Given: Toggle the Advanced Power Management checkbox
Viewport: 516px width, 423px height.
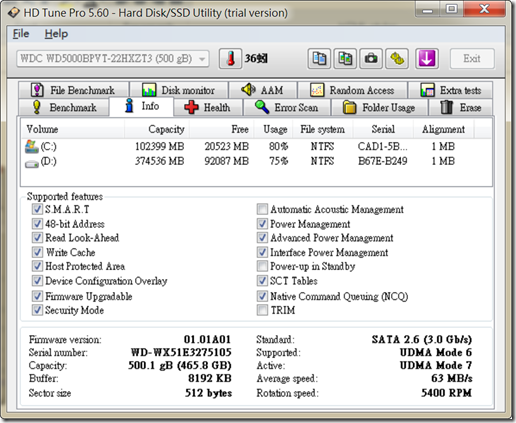Looking at the screenshot, I should [x=262, y=238].
